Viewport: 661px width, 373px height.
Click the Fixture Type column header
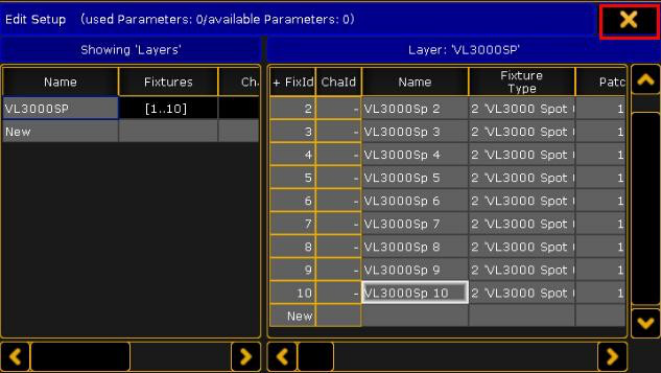click(x=522, y=82)
